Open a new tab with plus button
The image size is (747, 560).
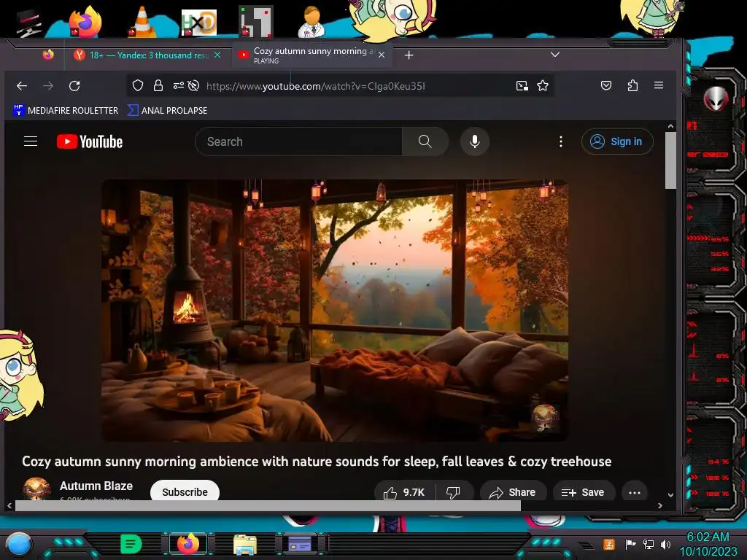(x=409, y=55)
